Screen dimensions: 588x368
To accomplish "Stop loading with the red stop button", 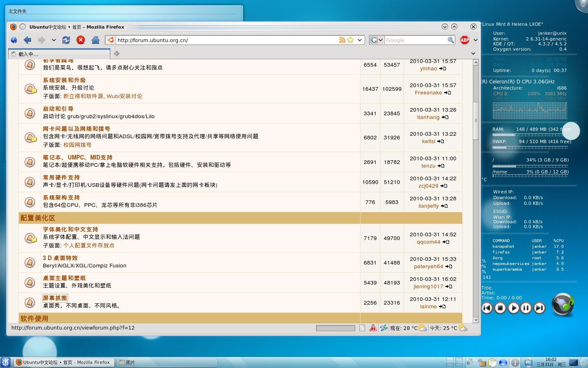I will [x=80, y=40].
